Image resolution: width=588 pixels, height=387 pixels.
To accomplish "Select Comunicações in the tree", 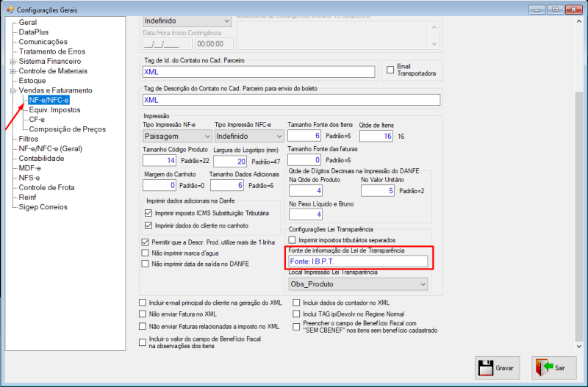I will (x=43, y=42).
